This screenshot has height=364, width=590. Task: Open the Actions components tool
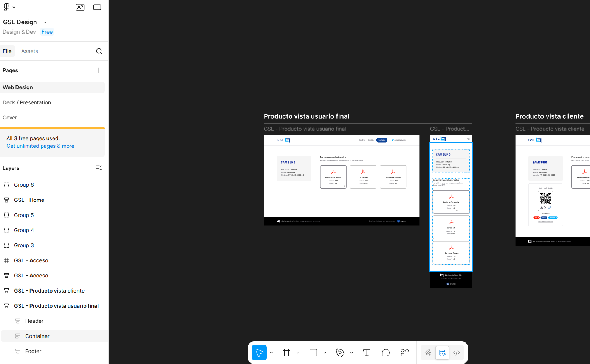tap(405, 353)
